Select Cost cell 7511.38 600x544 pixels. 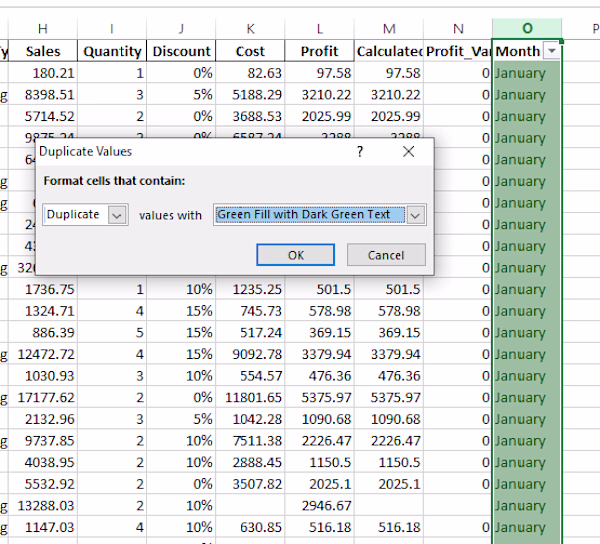pyautogui.click(x=250, y=441)
